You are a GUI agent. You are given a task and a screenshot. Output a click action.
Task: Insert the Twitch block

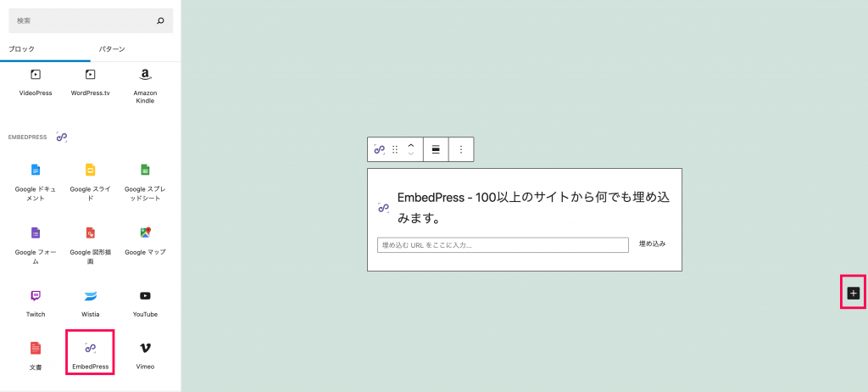36,303
